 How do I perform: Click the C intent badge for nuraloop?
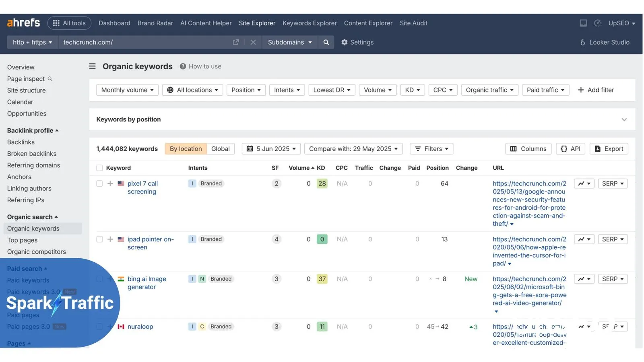(202, 327)
